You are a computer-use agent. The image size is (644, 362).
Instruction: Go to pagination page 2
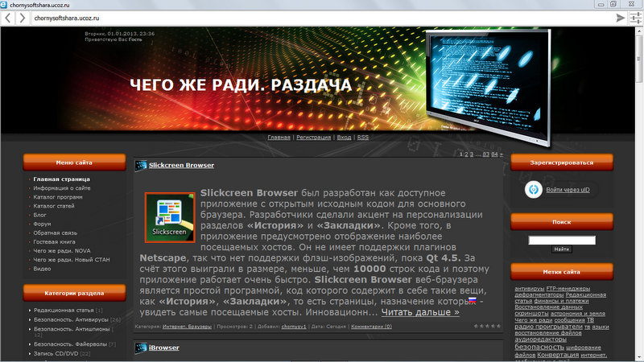click(x=466, y=154)
